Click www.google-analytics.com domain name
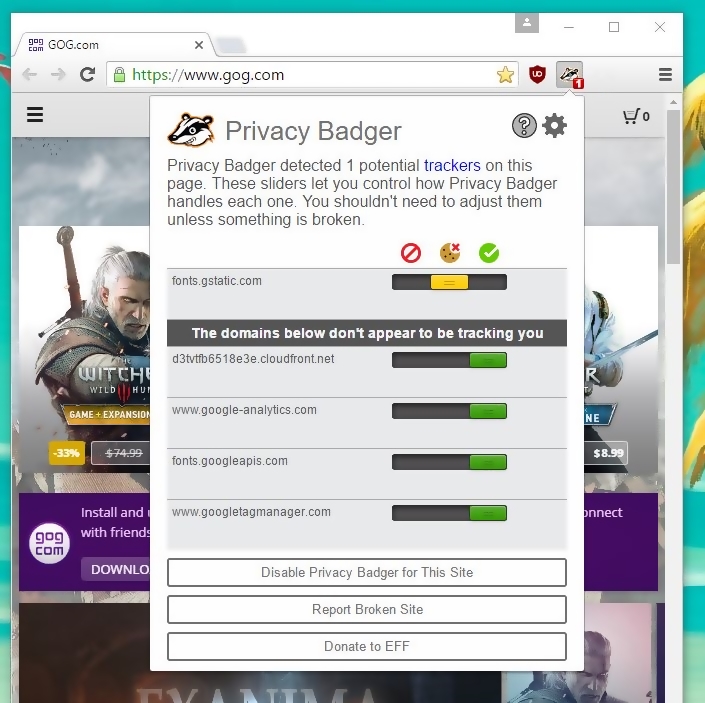 pos(244,410)
